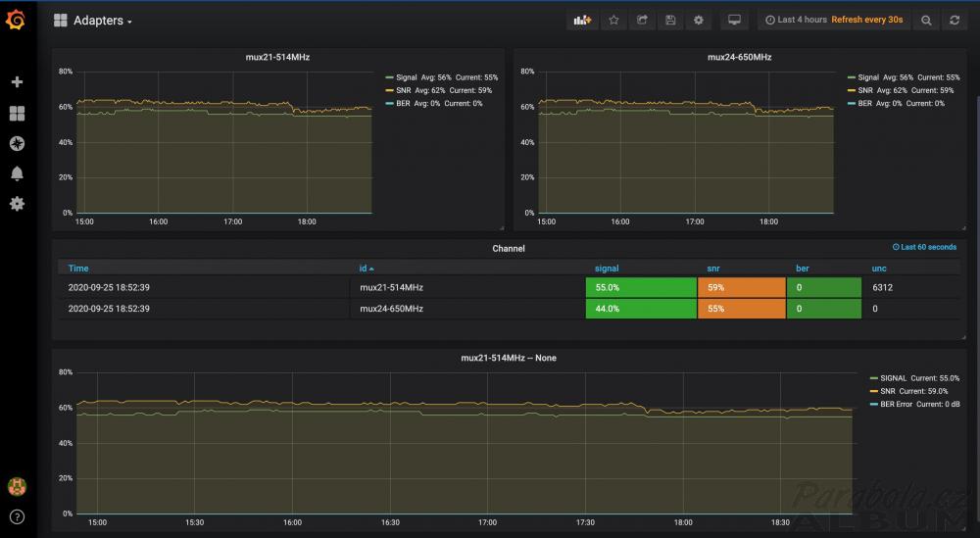The width and height of the screenshot is (980, 538).
Task: Sort table by id column
Action: point(366,269)
